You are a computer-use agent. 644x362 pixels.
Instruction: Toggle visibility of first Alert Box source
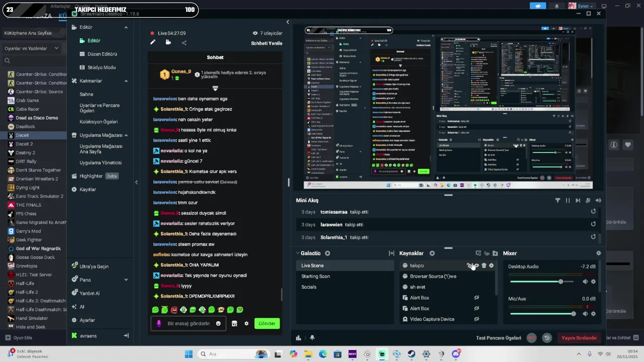click(x=476, y=298)
